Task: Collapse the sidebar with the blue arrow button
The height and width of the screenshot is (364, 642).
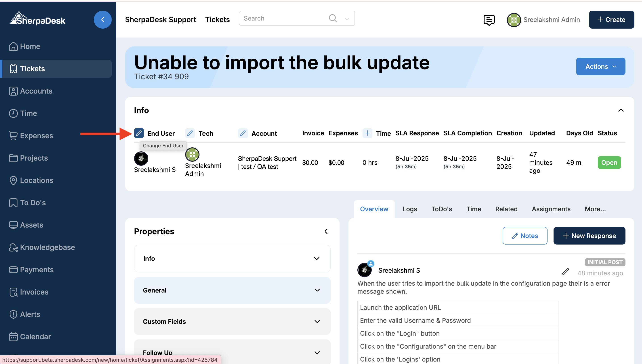Action: coord(103,19)
